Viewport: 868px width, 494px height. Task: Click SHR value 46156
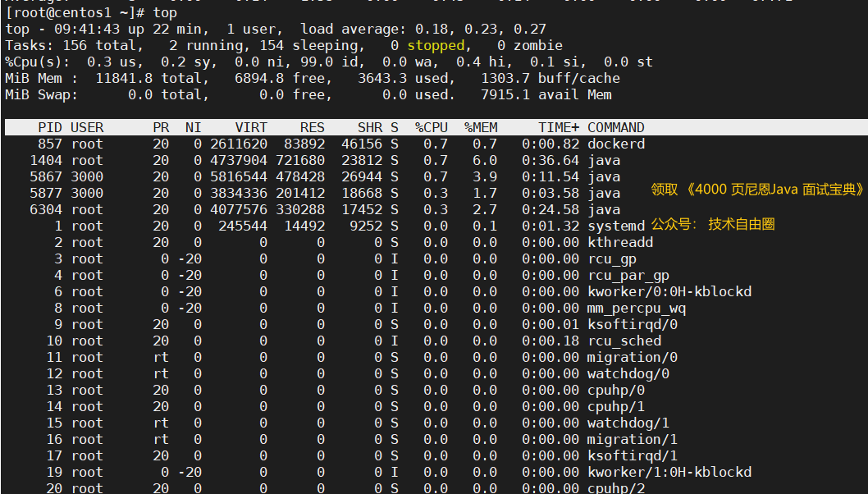pyautogui.click(x=362, y=144)
